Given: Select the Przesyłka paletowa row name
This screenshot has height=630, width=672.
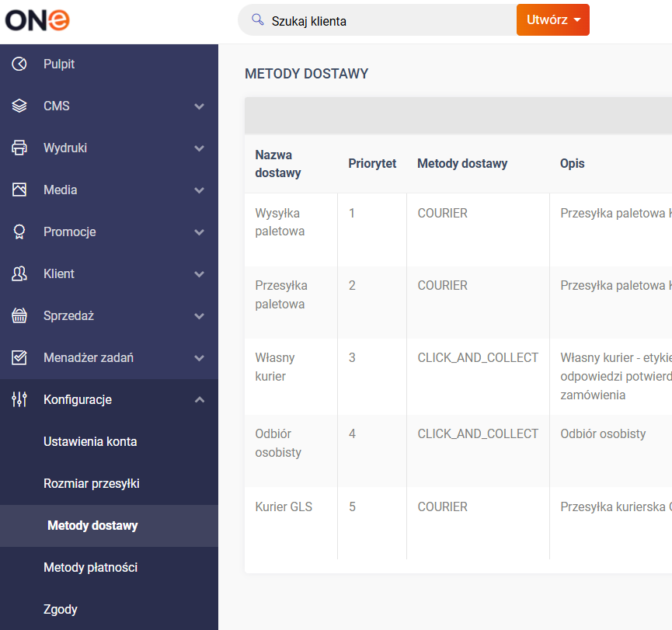Looking at the screenshot, I should [x=281, y=295].
